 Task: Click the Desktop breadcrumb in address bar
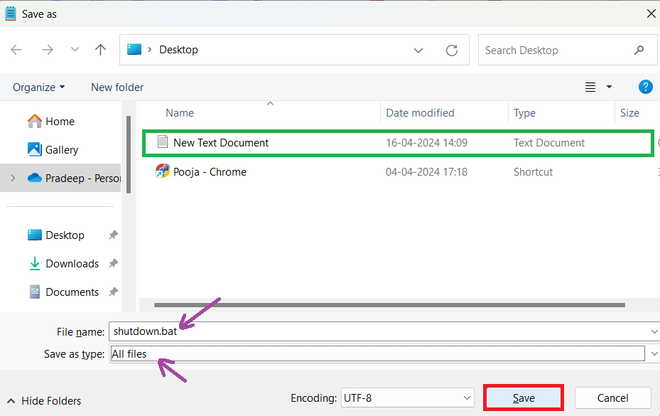178,50
